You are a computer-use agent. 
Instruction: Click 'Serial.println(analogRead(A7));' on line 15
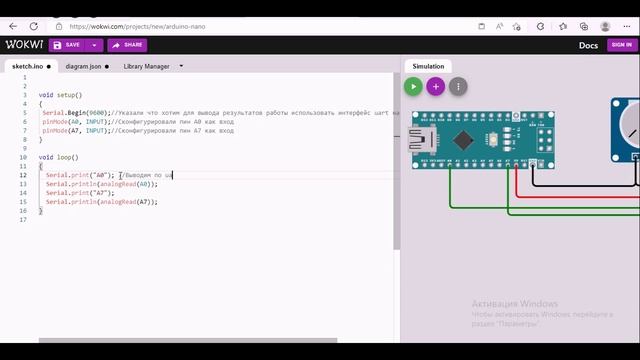[x=102, y=202]
